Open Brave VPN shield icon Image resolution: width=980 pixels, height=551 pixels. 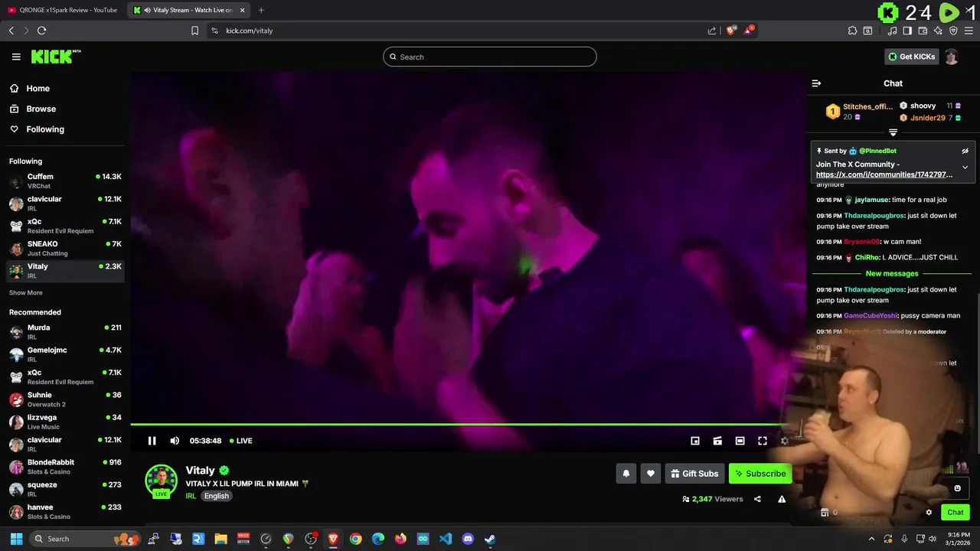953,31
